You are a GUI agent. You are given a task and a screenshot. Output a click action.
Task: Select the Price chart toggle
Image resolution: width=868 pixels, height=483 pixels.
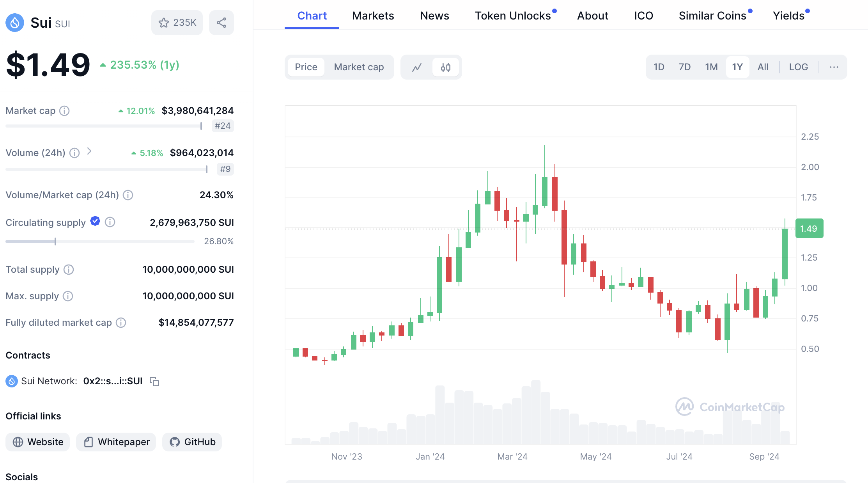(x=306, y=67)
